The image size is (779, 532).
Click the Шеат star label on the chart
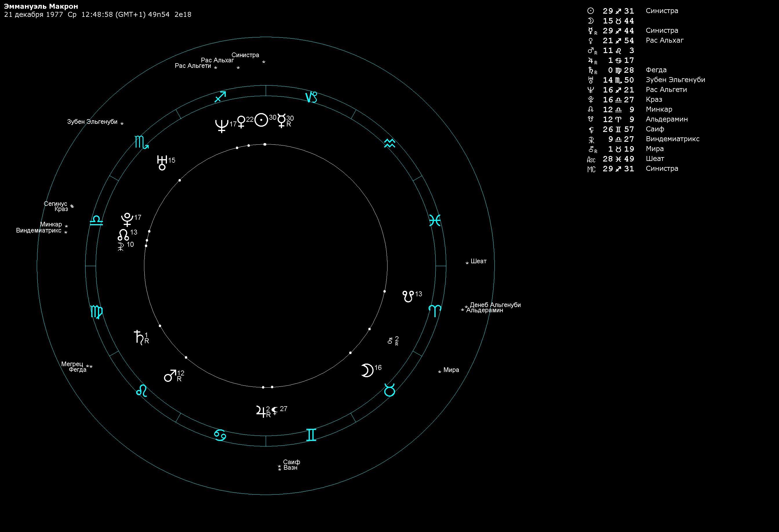(x=478, y=261)
